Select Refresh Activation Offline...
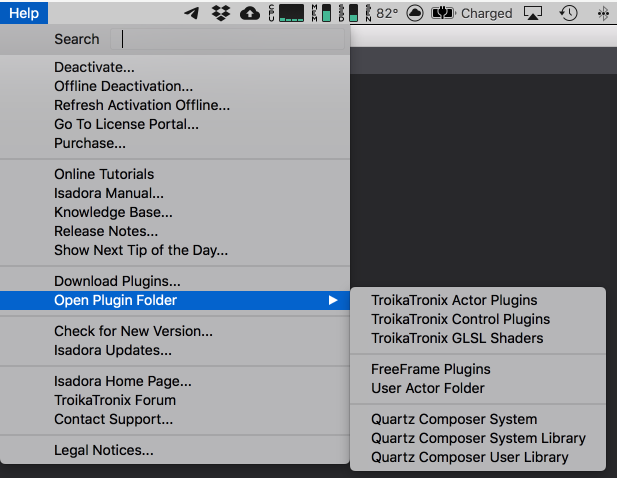This screenshot has width=617, height=478. point(175,105)
